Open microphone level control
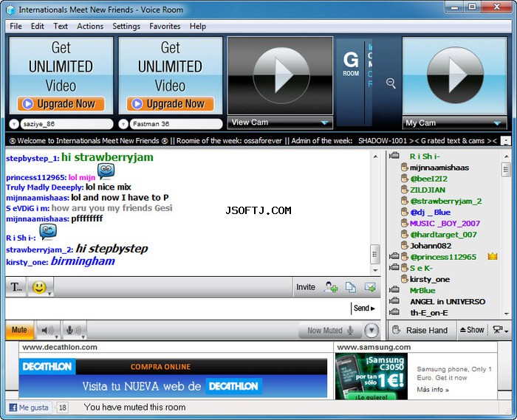The height and width of the screenshot is (420, 517). coord(75,330)
